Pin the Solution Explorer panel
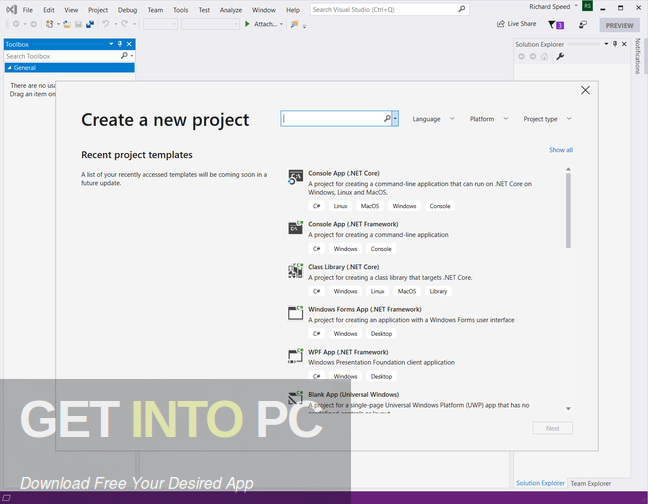 [615, 44]
